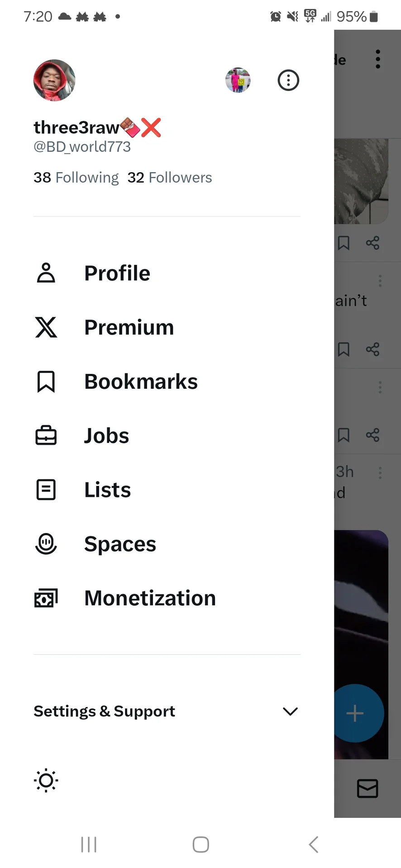Viewport: 401px width, 868px height.
Task: View the 32 Followers list
Action: (x=170, y=178)
